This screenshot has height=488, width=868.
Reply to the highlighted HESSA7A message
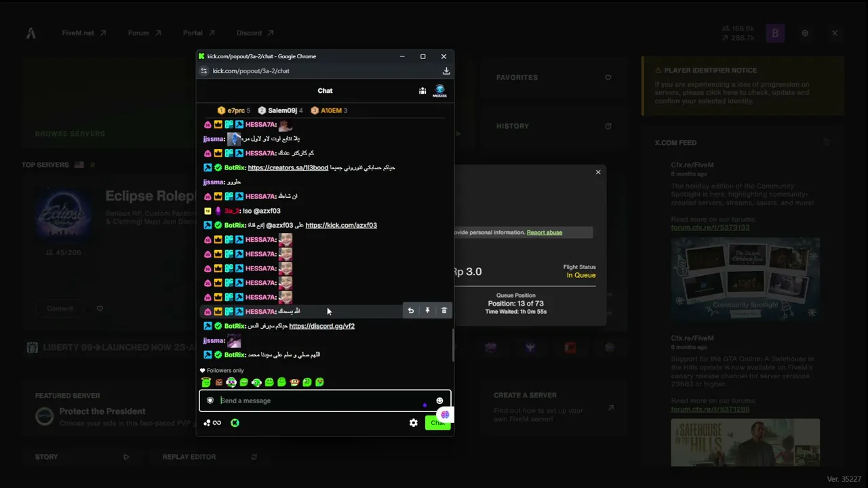click(x=410, y=310)
